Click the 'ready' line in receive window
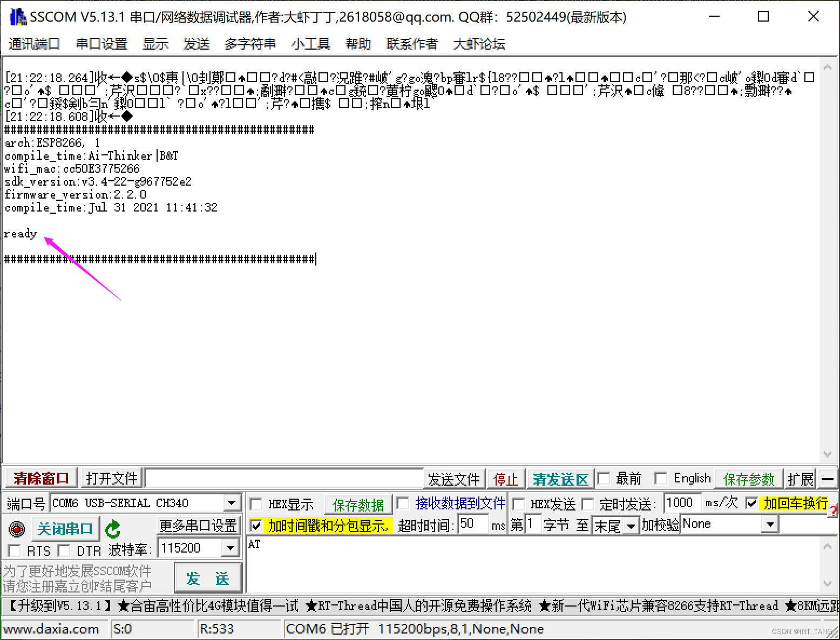 pos(21,234)
